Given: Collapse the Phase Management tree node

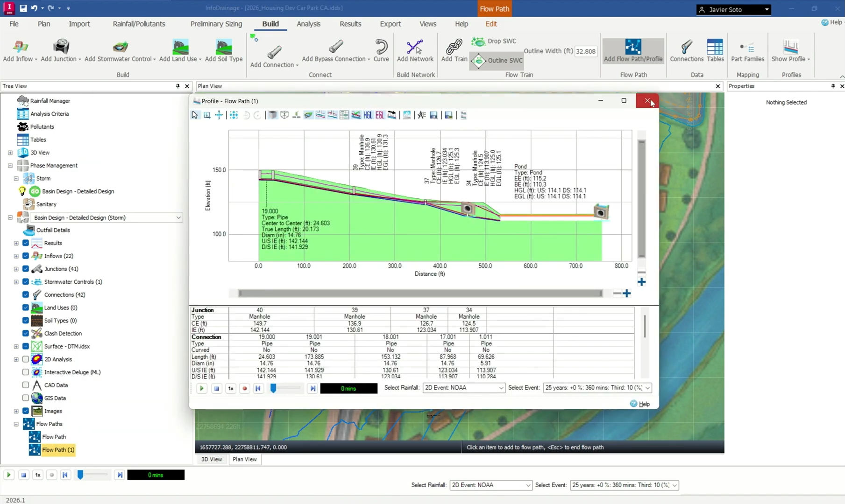Looking at the screenshot, I should tap(10, 165).
